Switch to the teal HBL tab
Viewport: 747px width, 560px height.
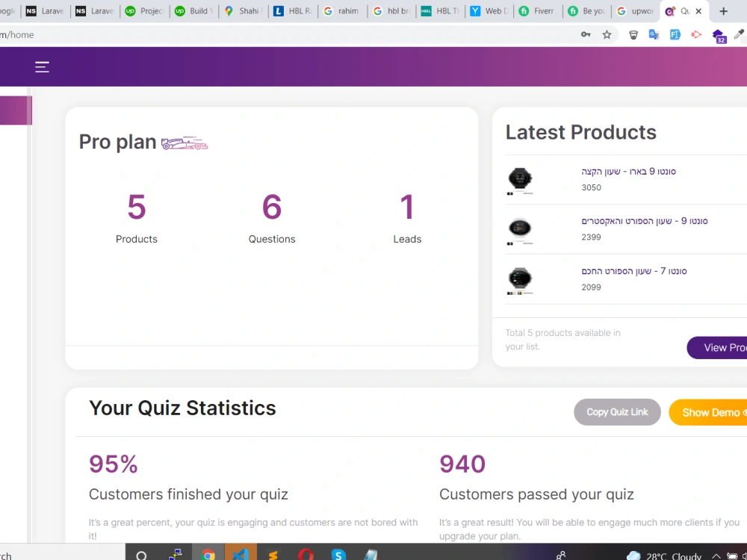click(x=441, y=11)
